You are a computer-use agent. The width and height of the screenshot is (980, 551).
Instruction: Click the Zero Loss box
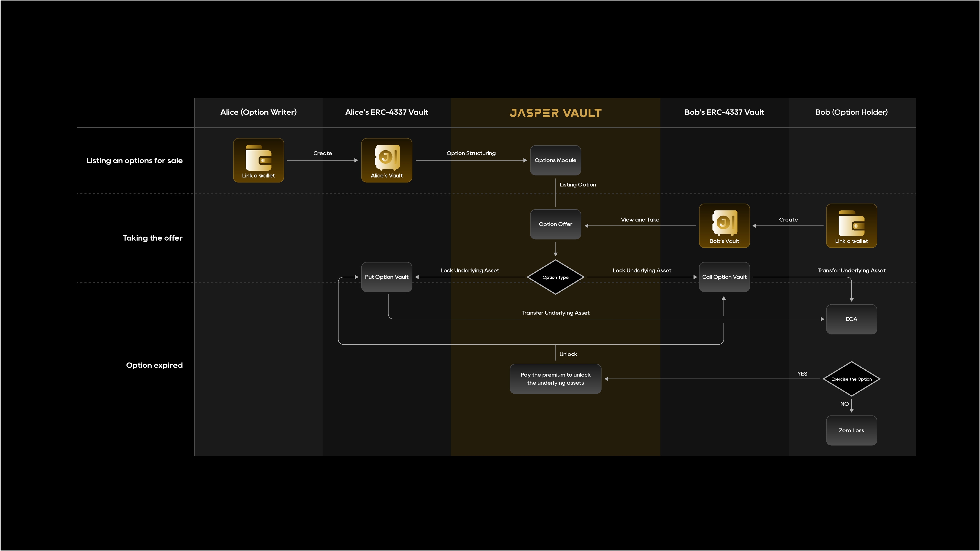coord(851,430)
